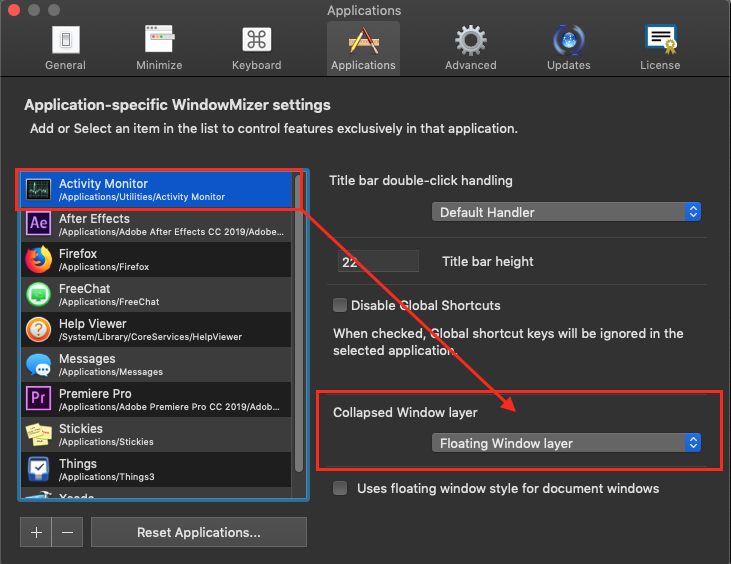
Task: Switch to the License tab label
Action: coord(660,65)
